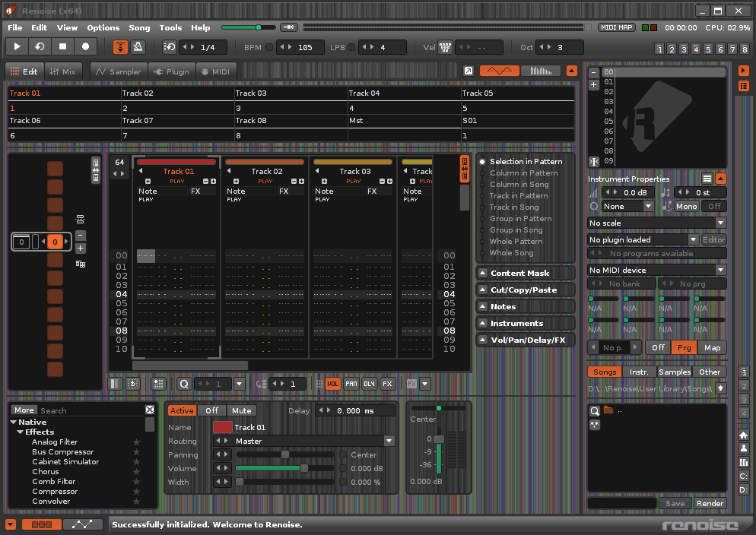The width and height of the screenshot is (756, 535).
Task: Detach the scopes with the arrow-box icon
Action: pos(469,71)
